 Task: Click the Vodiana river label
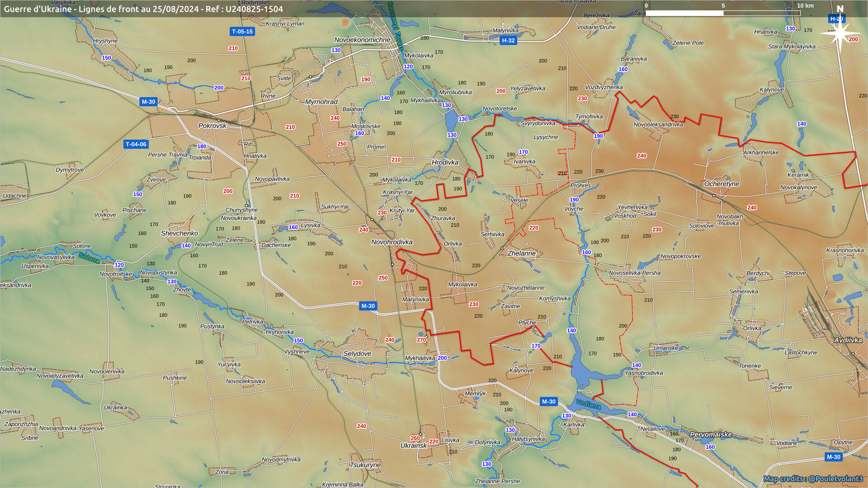[588, 404]
